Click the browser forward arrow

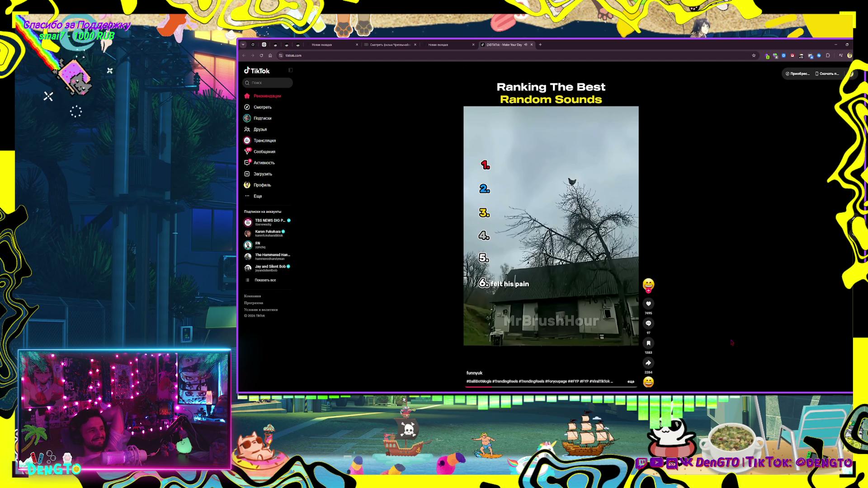[253, 56]
